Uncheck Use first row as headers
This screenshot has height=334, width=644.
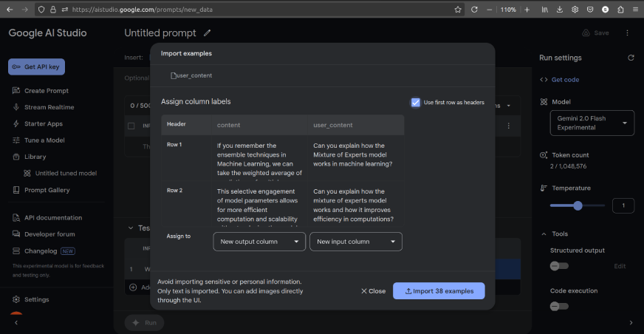pyautogui.click(x=416, y=102)
